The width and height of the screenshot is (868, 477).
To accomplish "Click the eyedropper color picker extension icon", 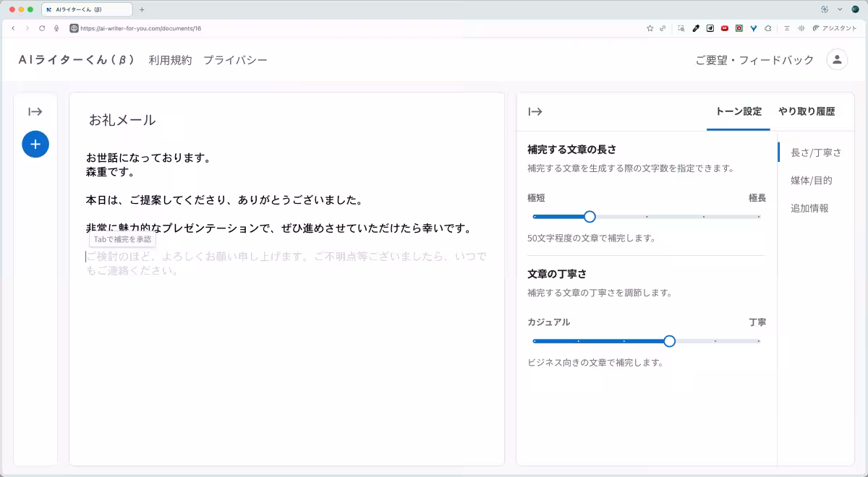I will click(696, 28).
